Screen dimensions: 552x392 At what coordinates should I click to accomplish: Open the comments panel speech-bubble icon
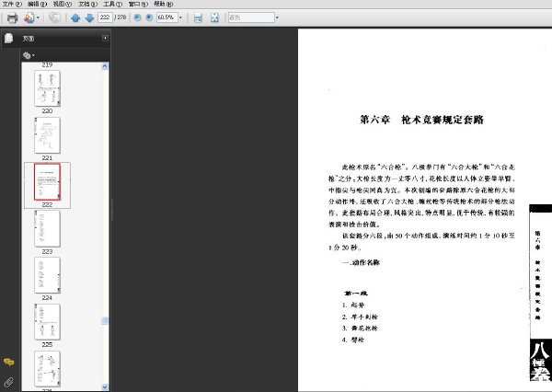click(x=9, y=362)
